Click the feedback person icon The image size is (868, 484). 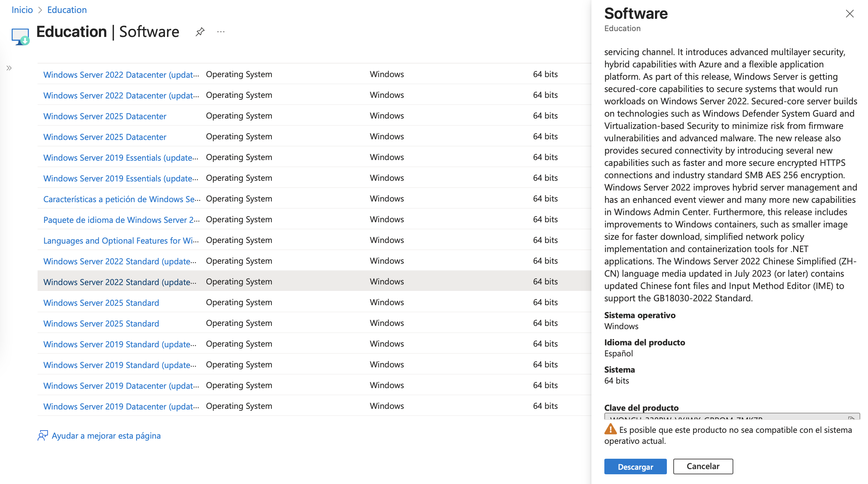pyautogui.click(x=43, y=435)
